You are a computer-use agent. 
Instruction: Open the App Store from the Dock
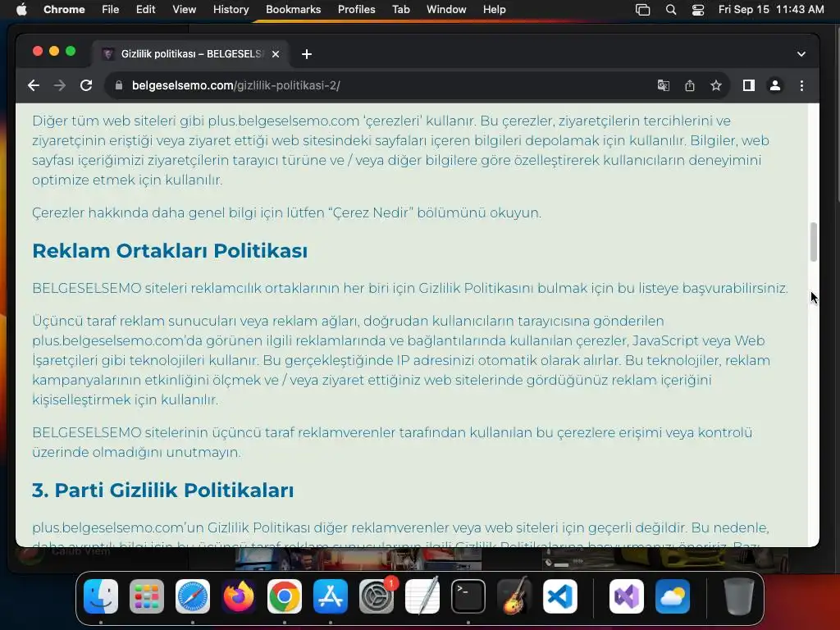point(331,596)
